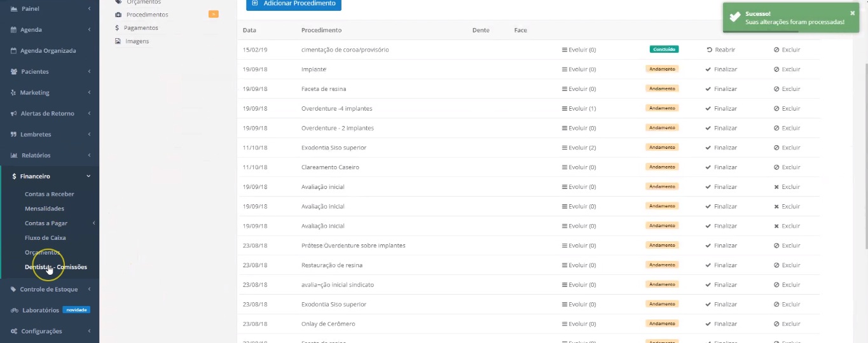
Task: Expand the Contas a Pagar submenu
Action: pyautogui.click(x=93, y=223)
